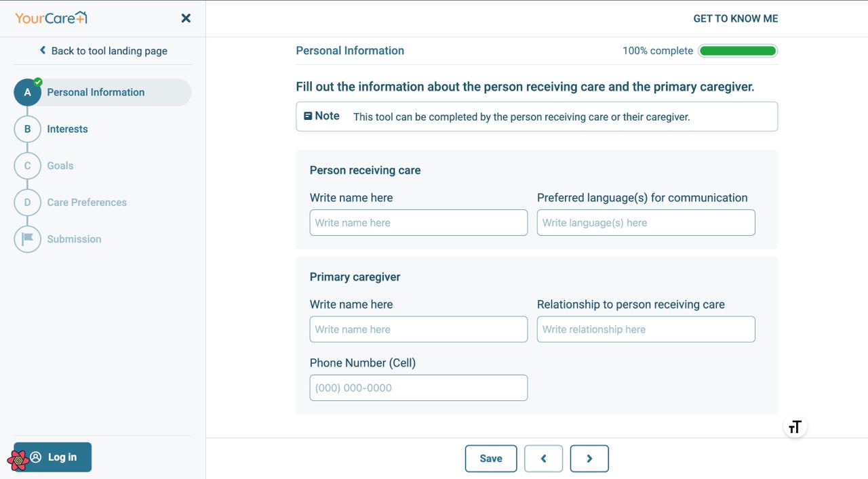Focus the caregiver cell phone number field
The height and width of the screenshot is (479, 868).
click(x=418, y=388)
